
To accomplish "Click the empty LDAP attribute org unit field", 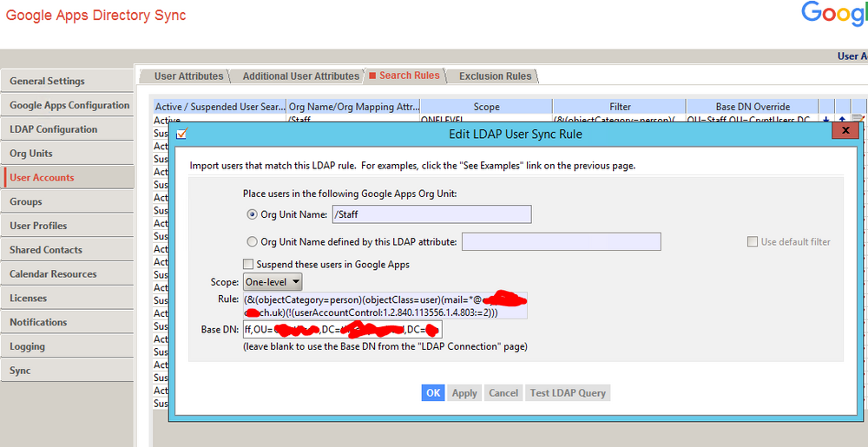I will click(x=562, y=242).
